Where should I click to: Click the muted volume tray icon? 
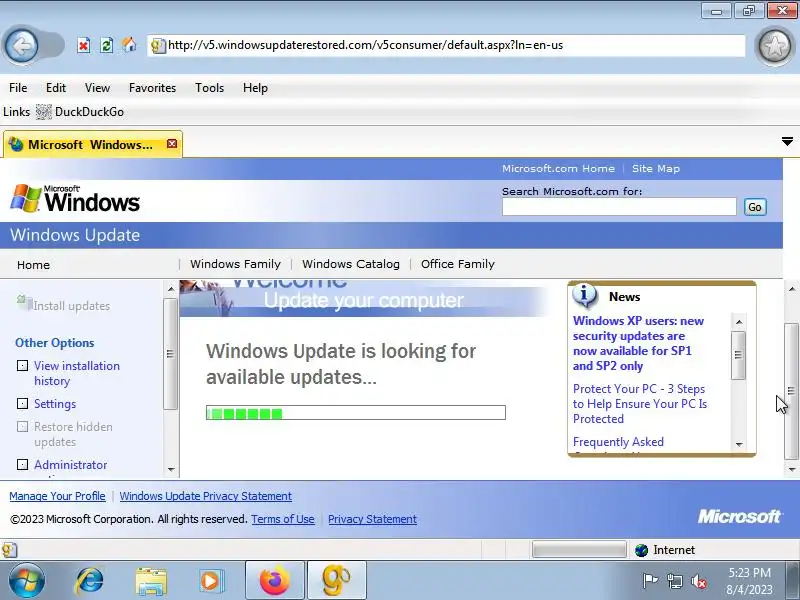click(x=698, y=581)
